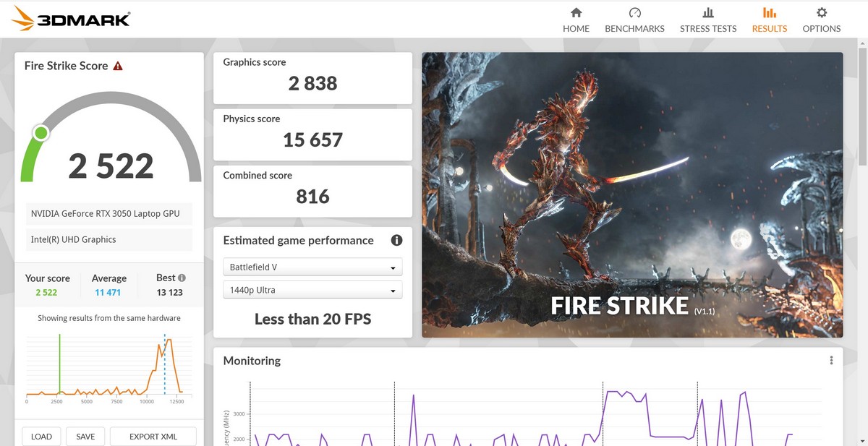Click the 3DMark logo
Viewport: 868px width, 446px height.
72,19
